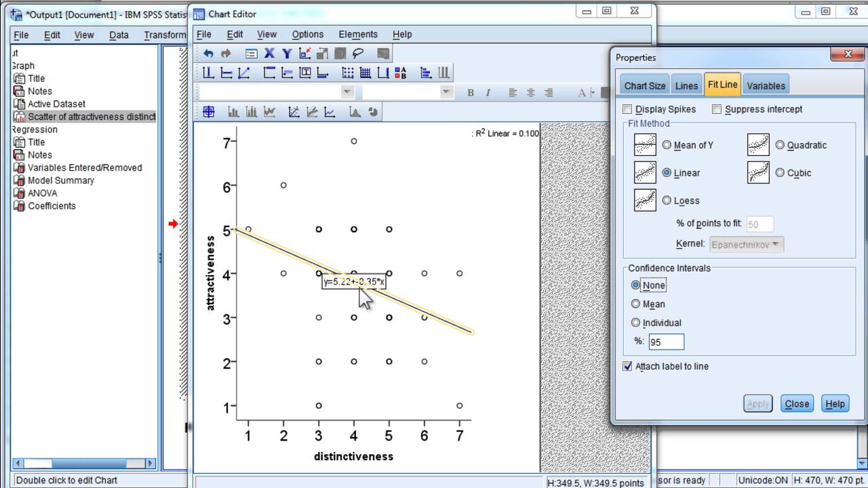Enable the Suppress intercept checkbox
868x488 pixels.
pyautogui.click(x=717, y=109)
